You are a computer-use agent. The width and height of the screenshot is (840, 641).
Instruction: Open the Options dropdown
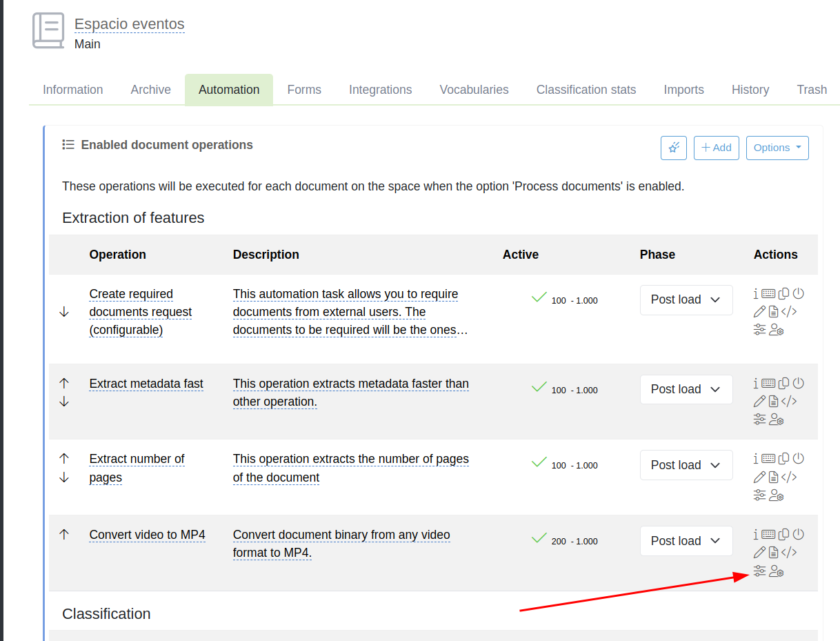[777, 148]
